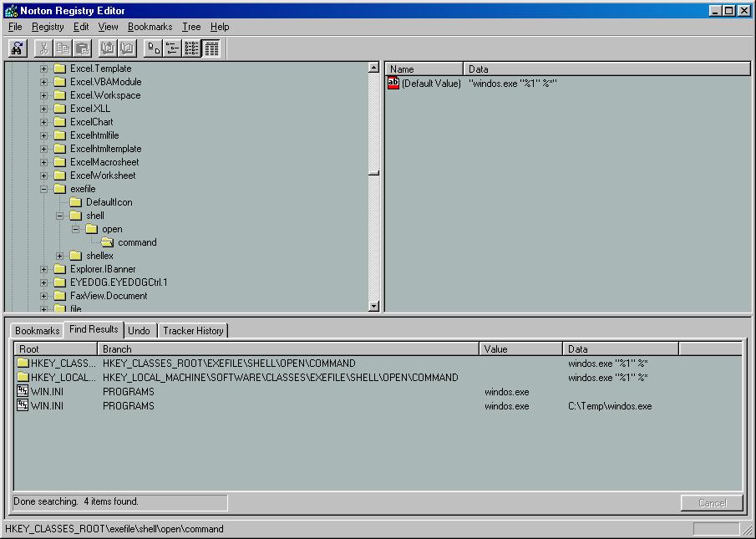Select the Small Icons view button

coord(173,48)
